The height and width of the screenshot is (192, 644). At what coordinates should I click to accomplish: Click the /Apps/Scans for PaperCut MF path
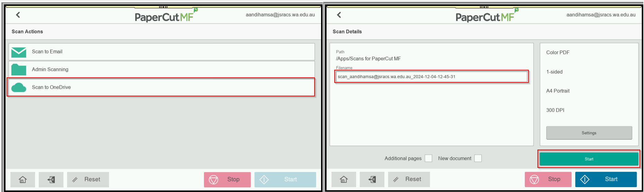click(368, 59)
